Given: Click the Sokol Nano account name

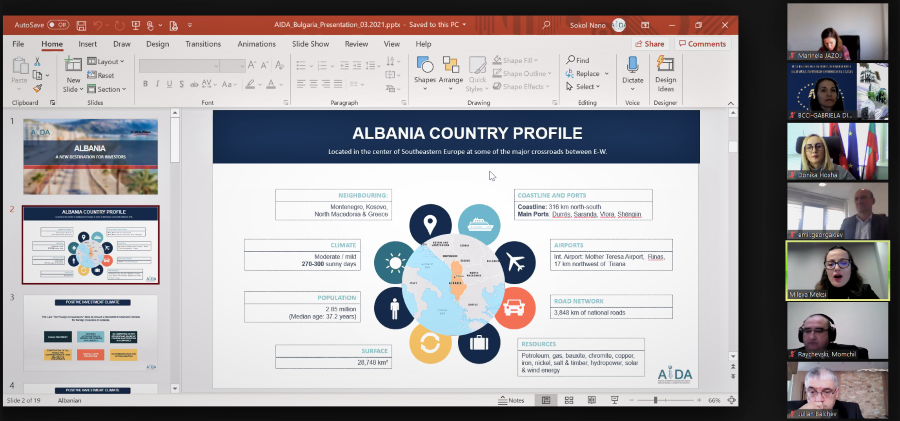Looking at the screenshot, I should point(588,25).
